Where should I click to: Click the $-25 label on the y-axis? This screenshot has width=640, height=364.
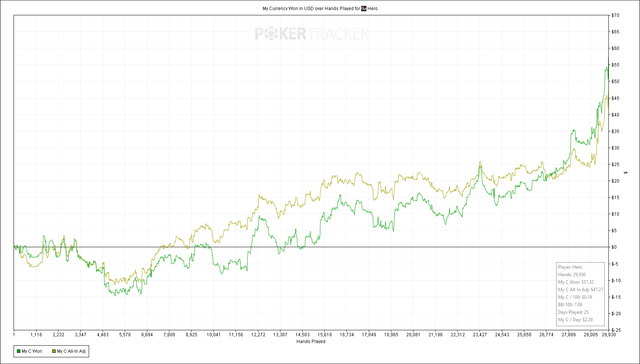616,330
